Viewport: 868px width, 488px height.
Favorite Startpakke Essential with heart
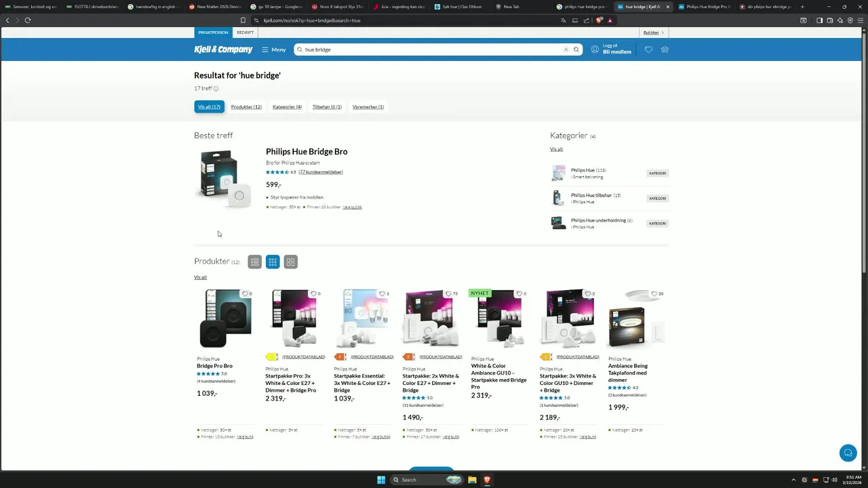point(382,294)
